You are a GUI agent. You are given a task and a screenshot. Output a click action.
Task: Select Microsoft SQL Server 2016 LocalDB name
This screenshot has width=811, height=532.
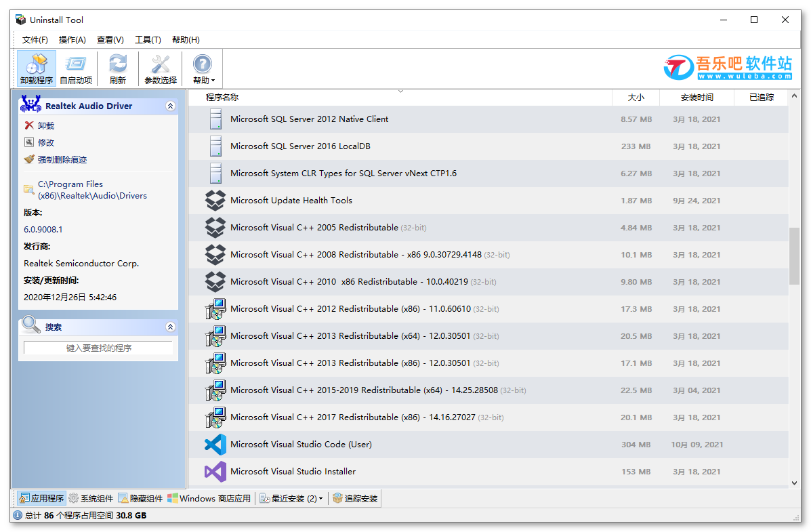click(x=301, y=146)
